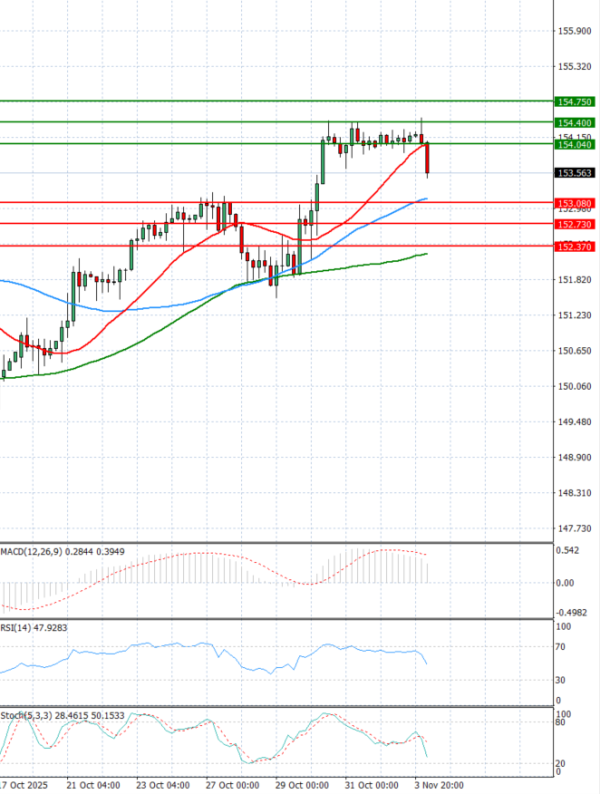Click the 154.750 green resistance price label
Screen dimensions: 600x794
pos(573,102)
